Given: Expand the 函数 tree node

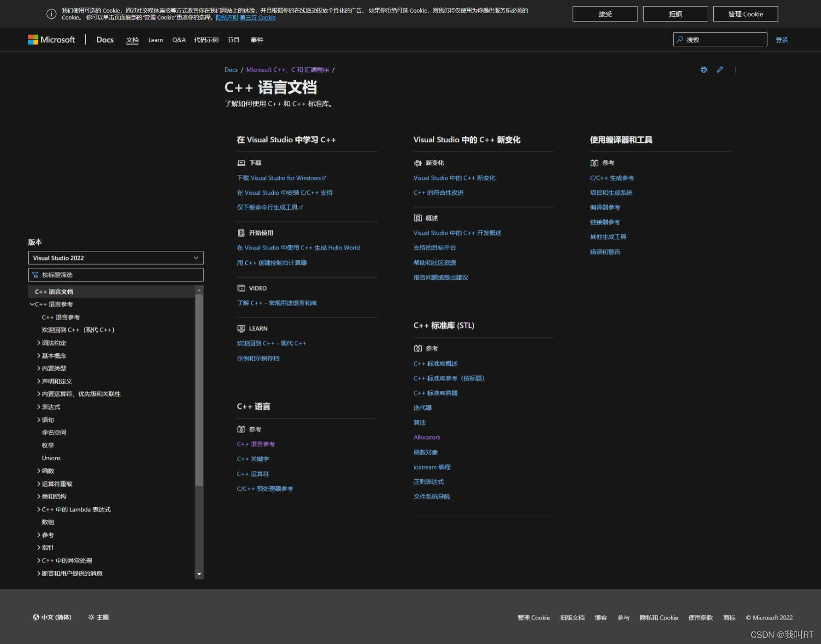Looking at the screenshot, I should tap(39, 471).
